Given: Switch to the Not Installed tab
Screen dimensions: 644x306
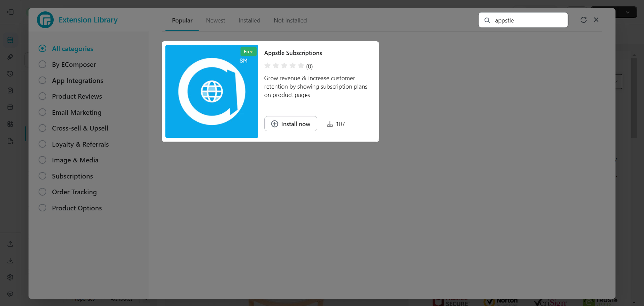Looking at the screenshot, I should tap(290, 20).
